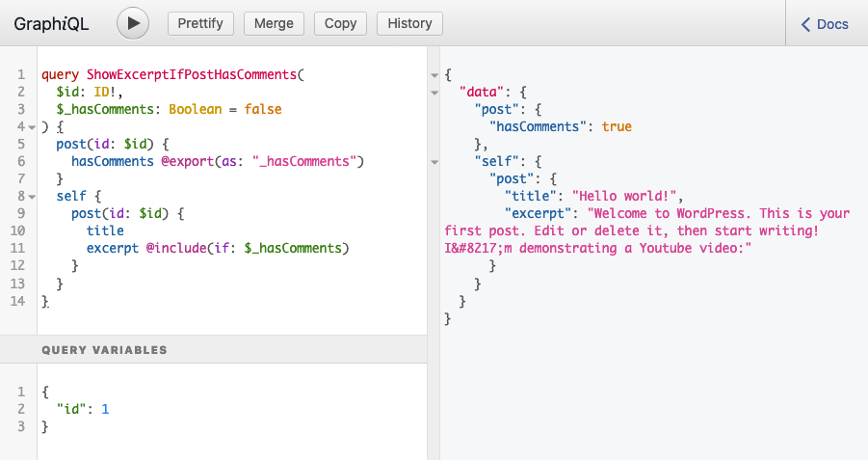This screenshot has width=868, height=460.
Task: Click the Query Variables header bar
Action: [213, 350]
